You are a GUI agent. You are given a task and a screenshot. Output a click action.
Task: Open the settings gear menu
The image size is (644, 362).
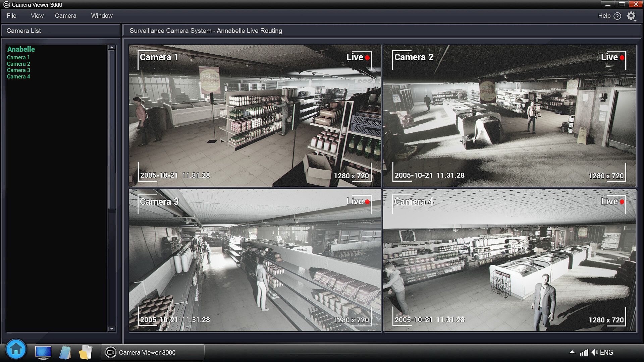click(631, 16)
